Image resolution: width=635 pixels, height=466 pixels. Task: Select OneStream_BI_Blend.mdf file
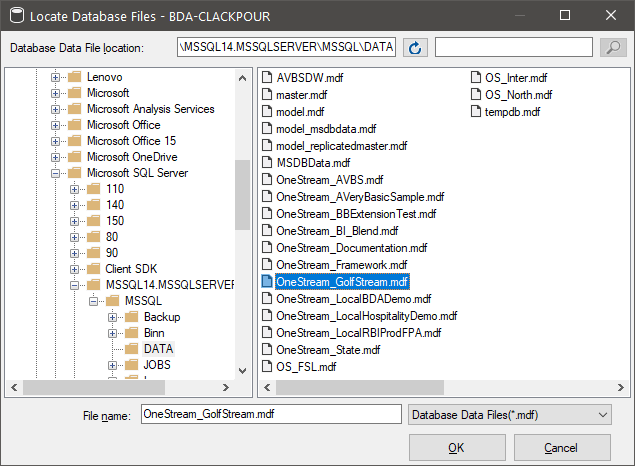point(337,231)
